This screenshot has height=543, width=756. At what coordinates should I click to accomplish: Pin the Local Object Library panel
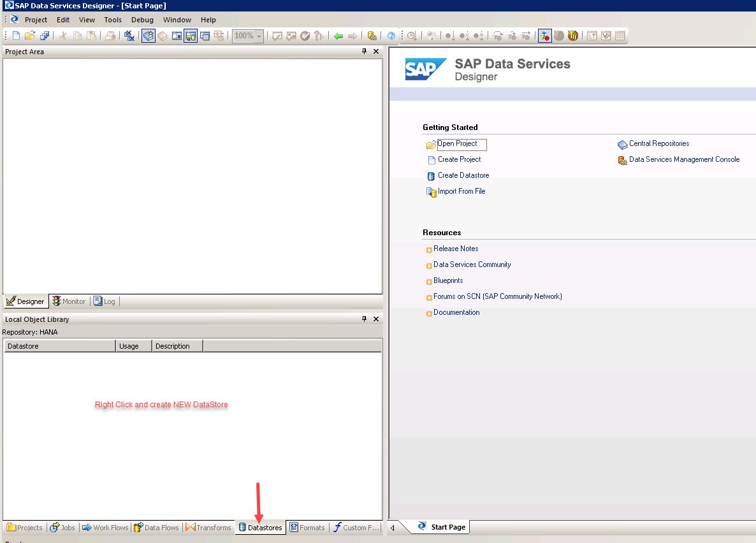click(x=364, y=319)
